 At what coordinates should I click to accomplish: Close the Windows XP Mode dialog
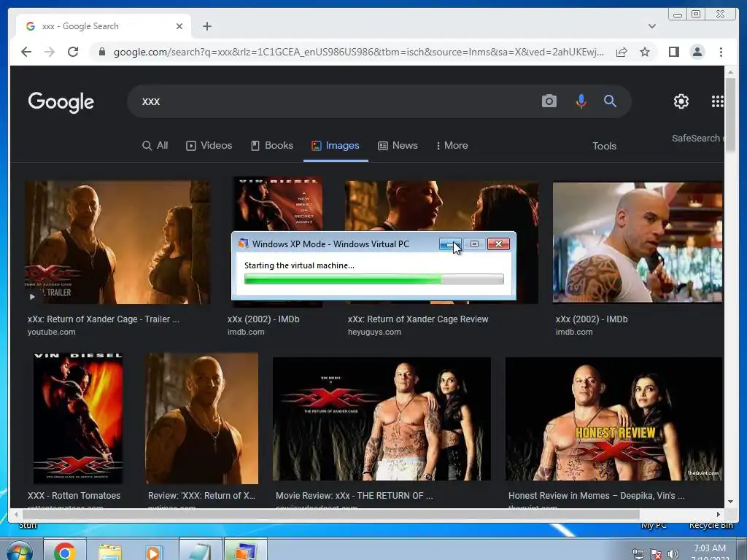[498, 244]
